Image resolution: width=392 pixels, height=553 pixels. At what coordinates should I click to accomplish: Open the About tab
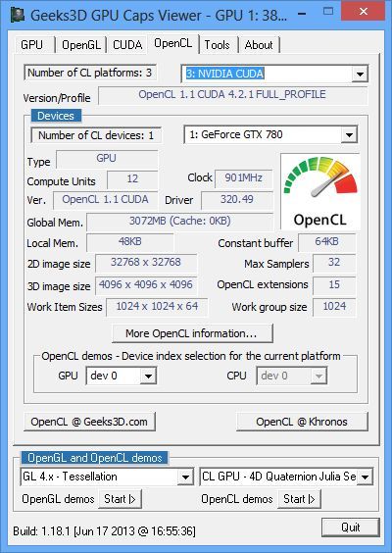(x=259, y=45)
